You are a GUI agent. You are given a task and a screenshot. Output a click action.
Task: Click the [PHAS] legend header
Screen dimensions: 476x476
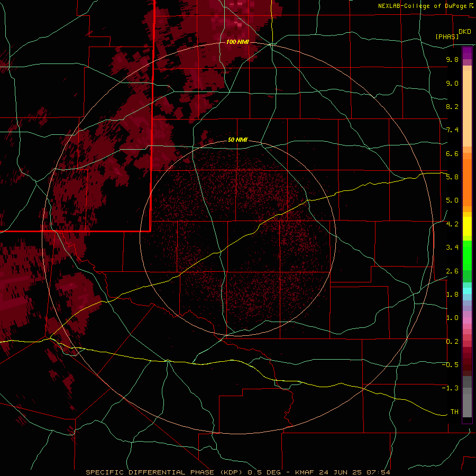coord(447,36)
